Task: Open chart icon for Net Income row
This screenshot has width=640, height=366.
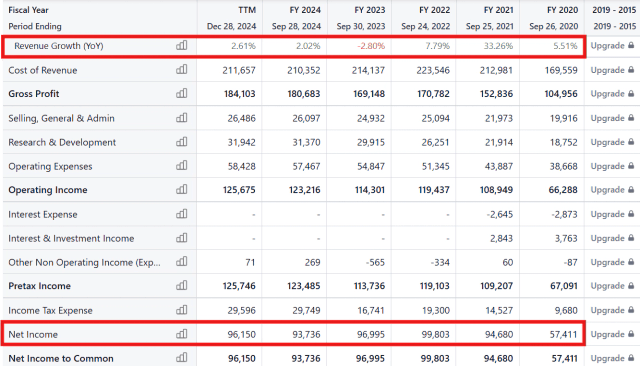Action: [182, 334]
